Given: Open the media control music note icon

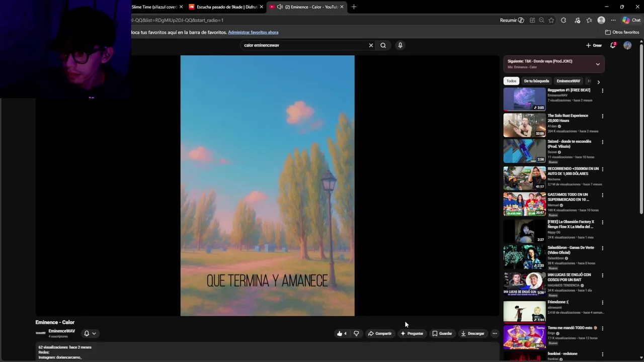Looking at the screenshot, I should pyautogui.click(x=577, y=20).
